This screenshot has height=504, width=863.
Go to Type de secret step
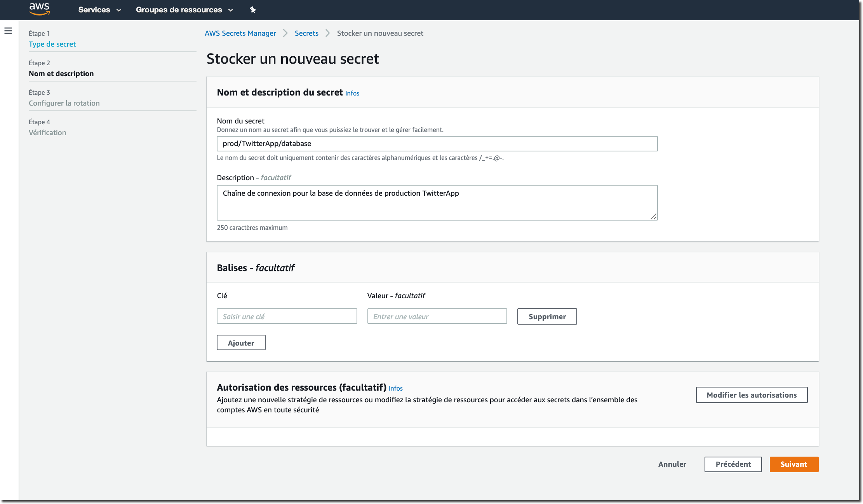(52, 44)
